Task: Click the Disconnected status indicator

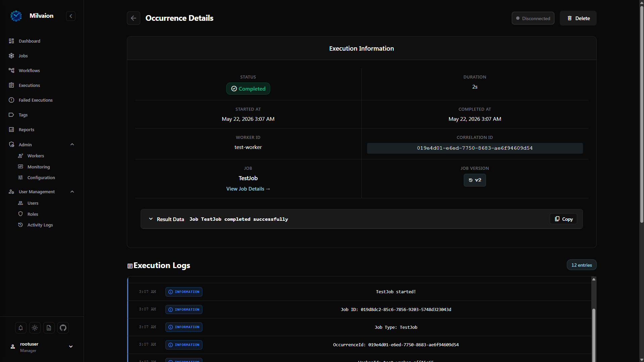Action: point(533,18)
